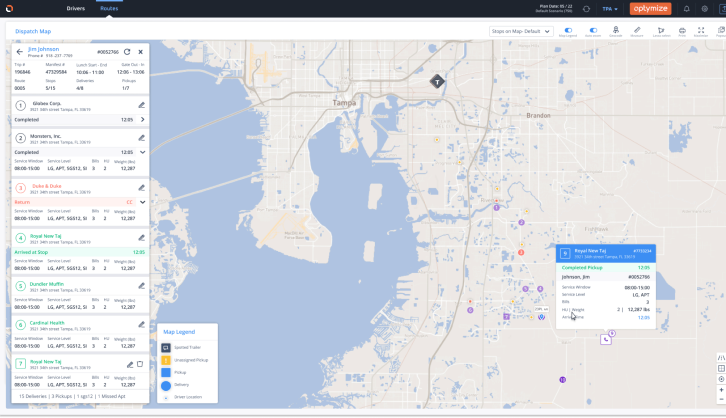Click the blue Pickup legend square

coord(166,372)
